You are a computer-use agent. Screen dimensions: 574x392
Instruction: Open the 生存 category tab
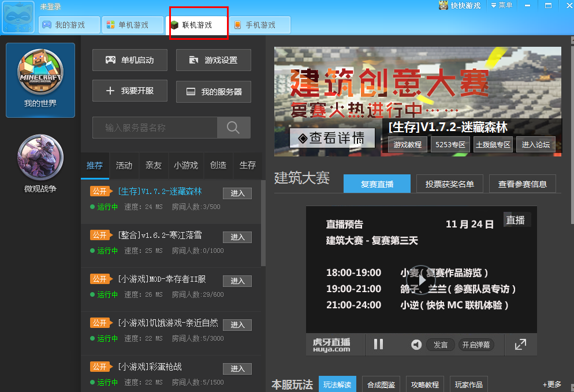pos(248,166)
